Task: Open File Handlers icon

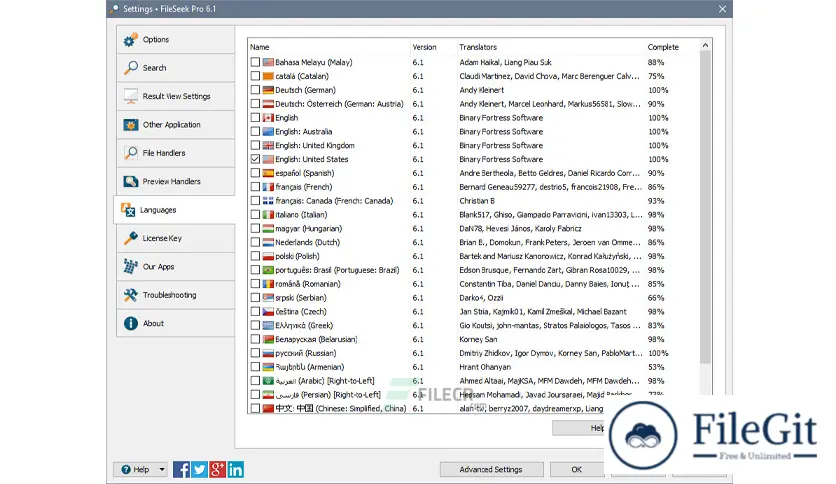Action: pyautogui.click(x=131, y=153)
